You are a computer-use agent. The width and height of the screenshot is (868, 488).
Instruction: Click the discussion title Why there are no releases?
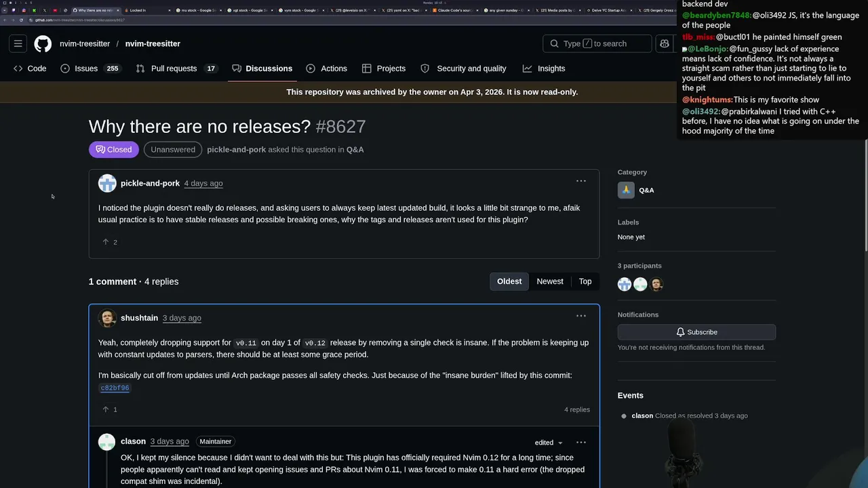pos(199,127)
